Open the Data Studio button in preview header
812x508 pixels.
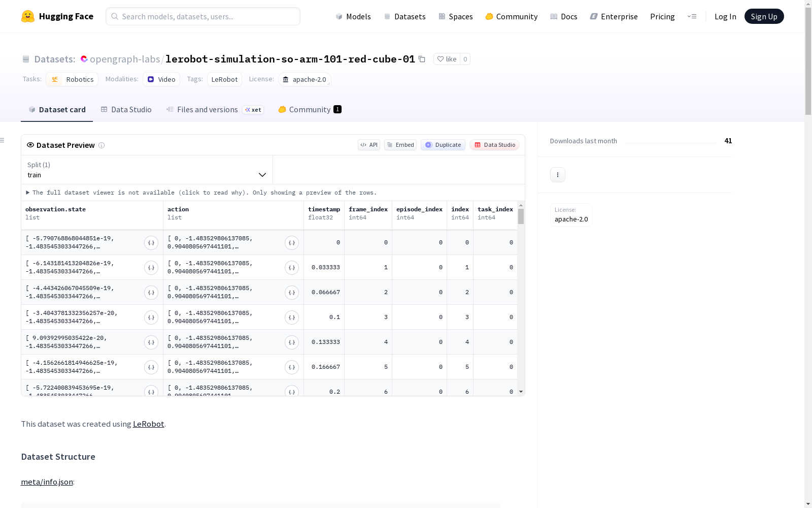(494, 145)
